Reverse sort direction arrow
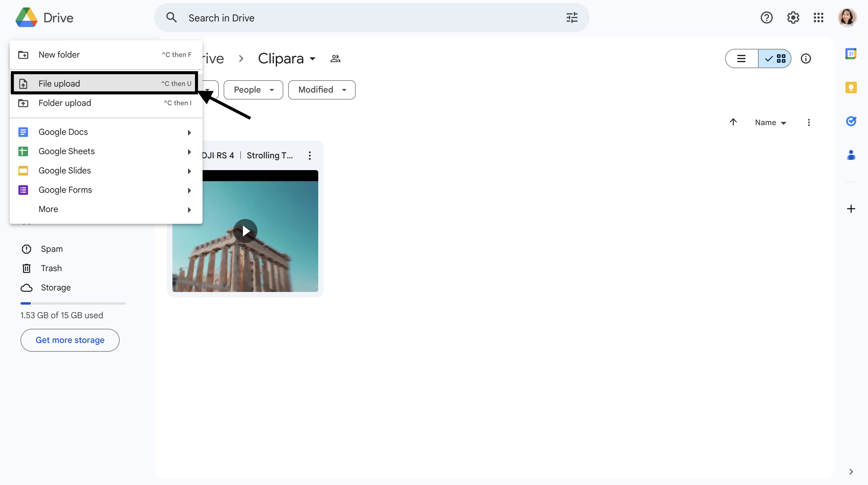Viewport: 868px width, 485px height. pos(733,122)
